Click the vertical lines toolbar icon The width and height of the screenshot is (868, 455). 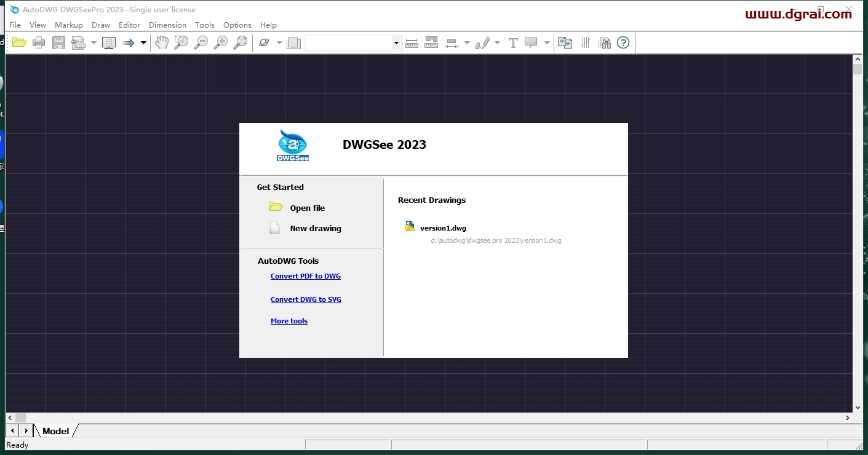(x=586, y=42)
